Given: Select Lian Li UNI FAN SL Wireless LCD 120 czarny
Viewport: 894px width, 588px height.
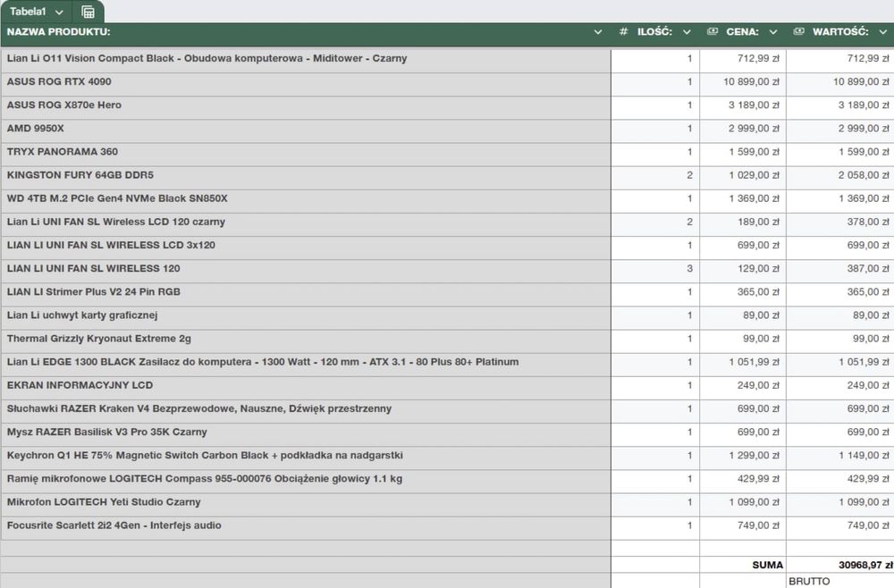Looking at the screenshot, I should (306, 223).
